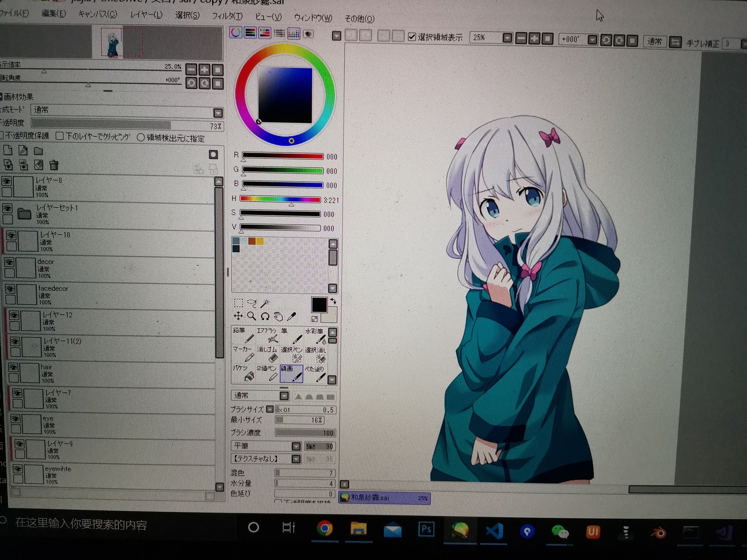Open the レイヤー(L) menu

(146, 15)
